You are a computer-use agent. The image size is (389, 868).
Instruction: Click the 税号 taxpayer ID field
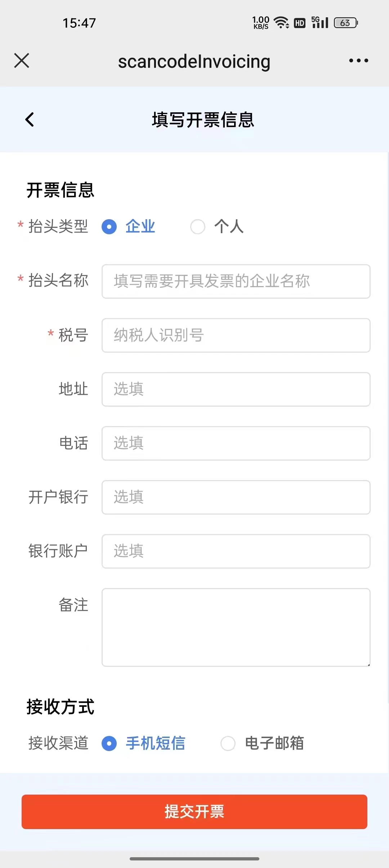coord(236,335)
